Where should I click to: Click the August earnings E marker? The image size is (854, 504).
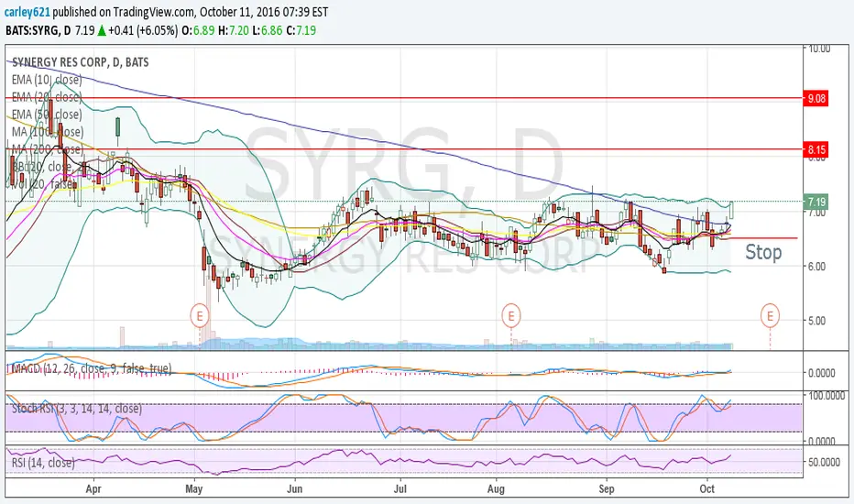click(x=511, y=316)
